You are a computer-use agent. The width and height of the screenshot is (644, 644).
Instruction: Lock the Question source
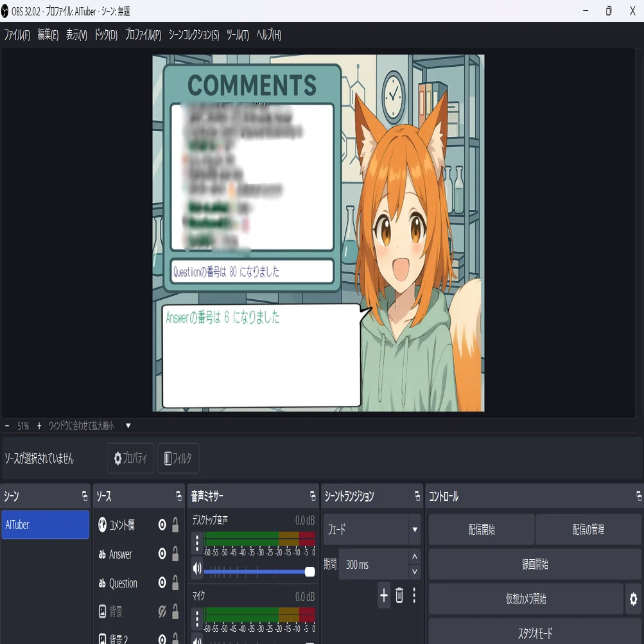175,583
